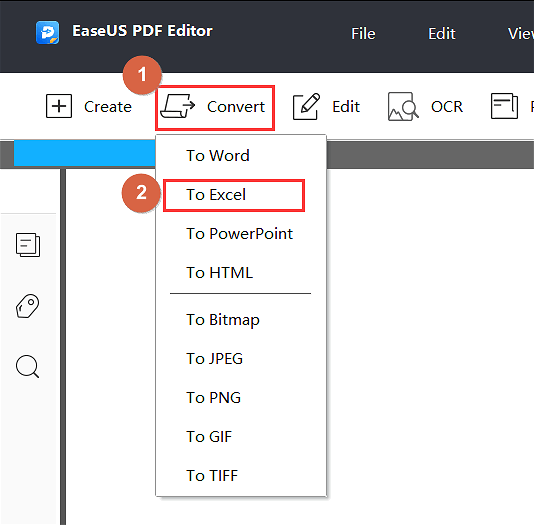Screen dimensions: 534x525
Task: Open the View menu
Action: click(x=521, y=34)
